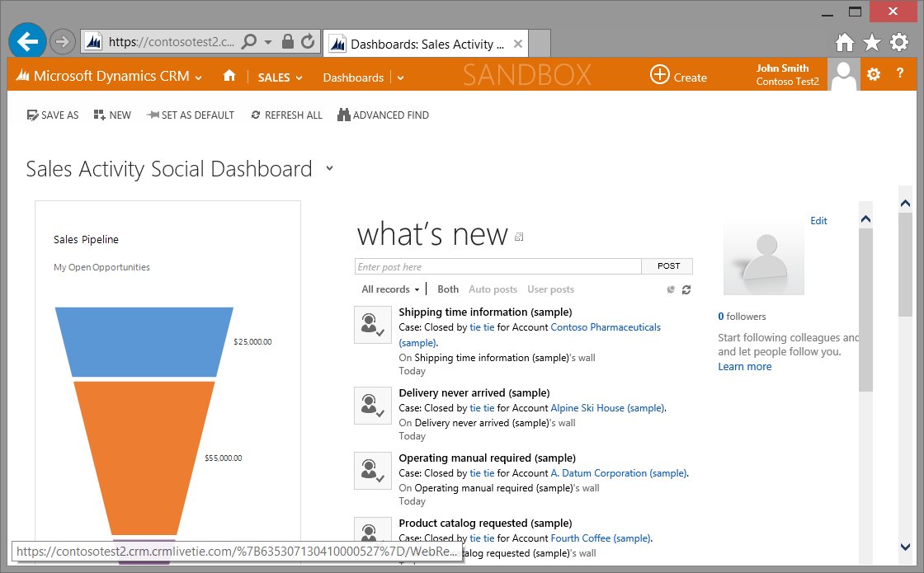Click the blue funnel segment in Sales Pipeline
Viewport: 924px width, 573px height.
144,341
